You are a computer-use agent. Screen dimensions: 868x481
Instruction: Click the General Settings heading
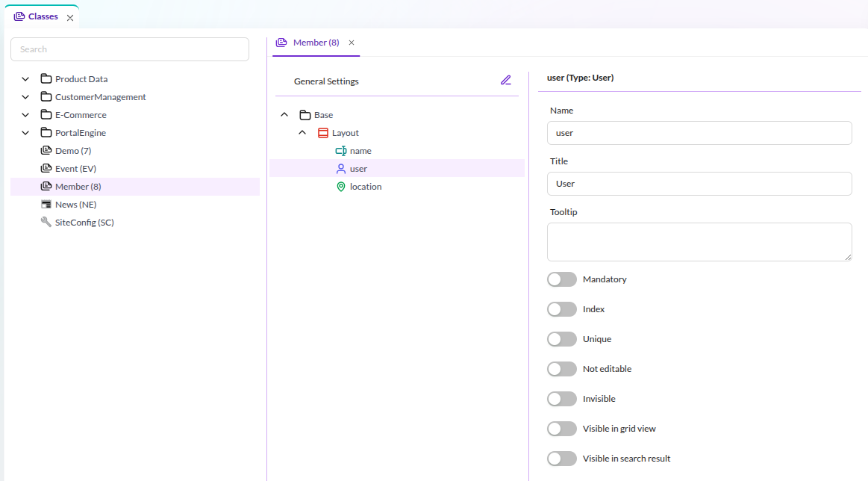[326, 81]
